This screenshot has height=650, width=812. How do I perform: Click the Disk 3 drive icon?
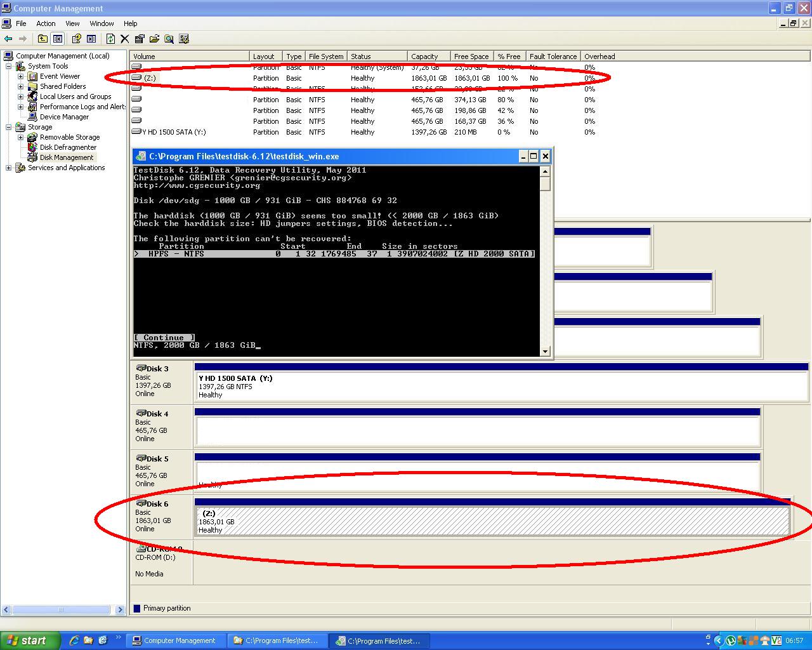pyautogui.click(x=141, y=368)
